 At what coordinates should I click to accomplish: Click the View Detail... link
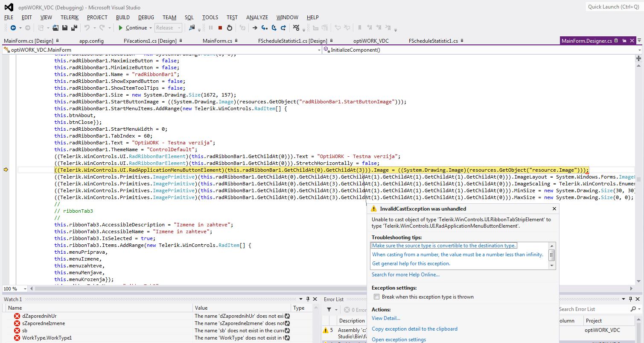coord(386,318)
